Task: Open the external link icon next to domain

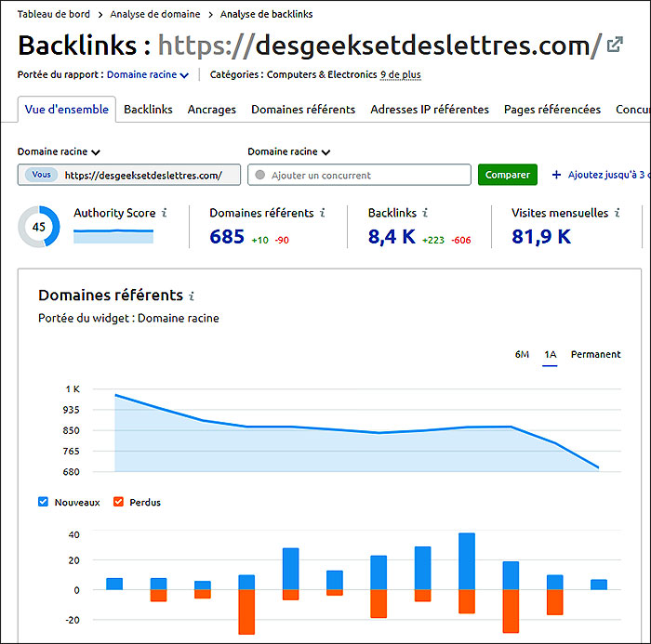Action: point(615,45)
